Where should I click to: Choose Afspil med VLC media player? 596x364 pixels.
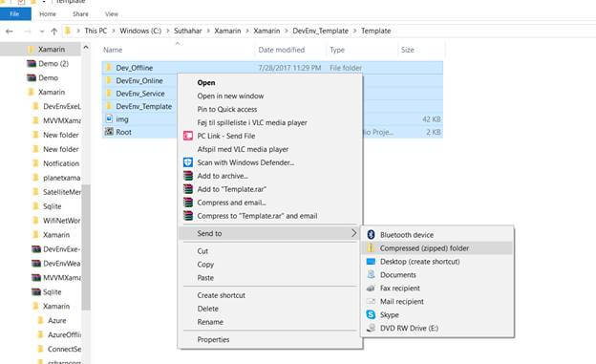(x=270, y=149)
